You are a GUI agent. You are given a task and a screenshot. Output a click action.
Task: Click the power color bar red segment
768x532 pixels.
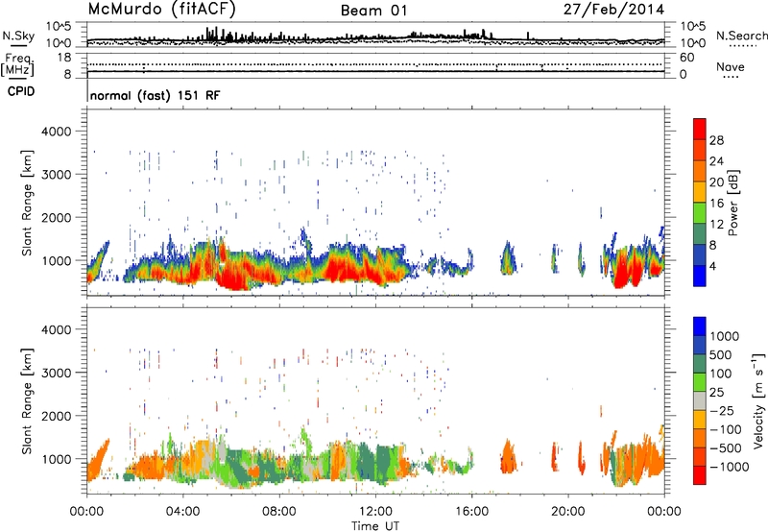pyautogui.click(x=700, y=130)
